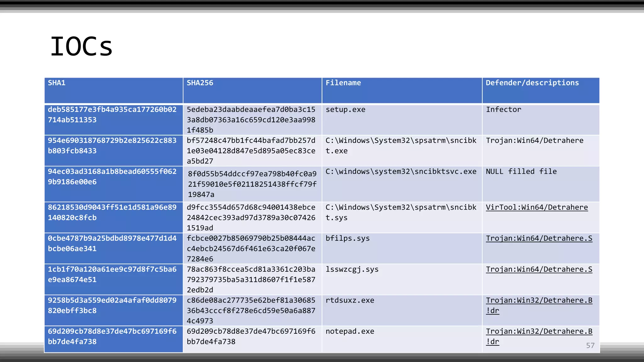This screenshot has height=362, width=644.
Task: Click the lsswzcgj.sys filename cell
Action: tap(402, 280)
